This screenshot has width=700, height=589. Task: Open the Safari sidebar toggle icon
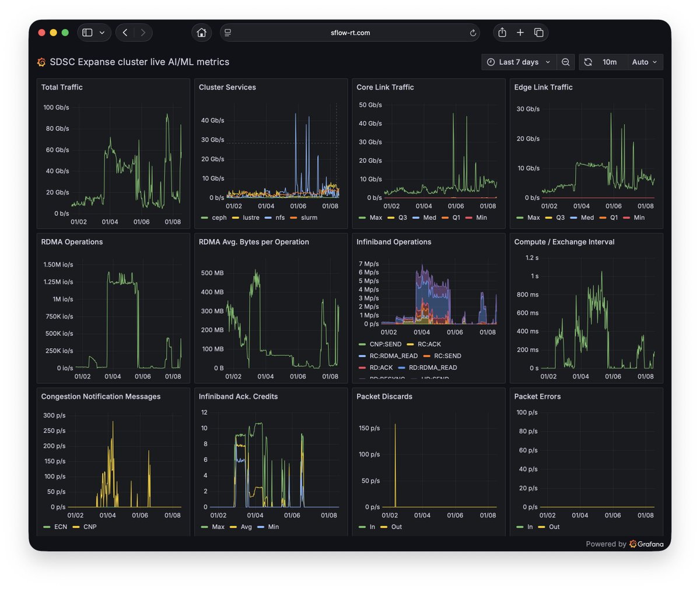tap(87, 33)
